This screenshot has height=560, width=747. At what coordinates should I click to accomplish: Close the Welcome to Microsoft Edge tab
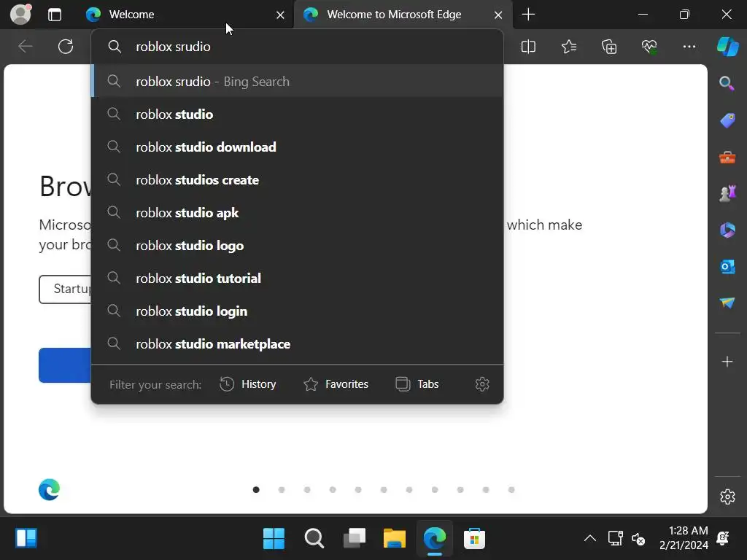(498, 15)
